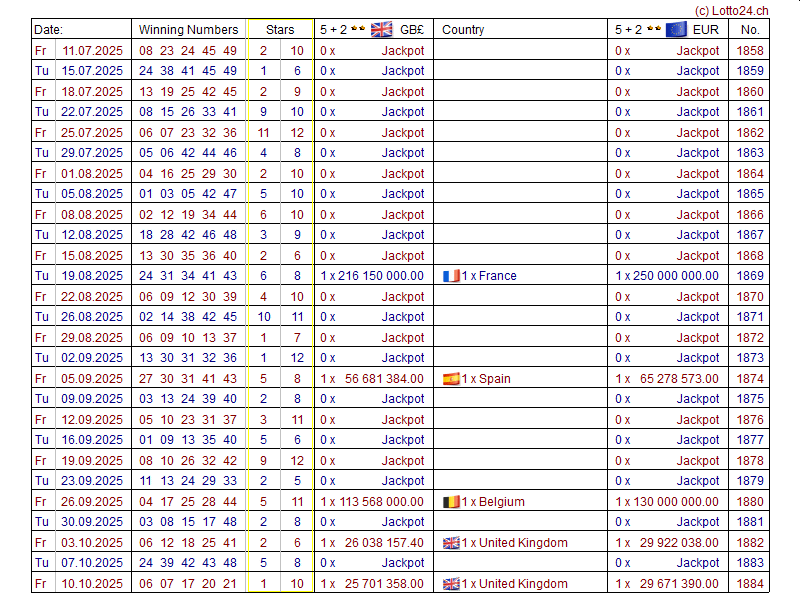The image size is (800, 600).
Task: Click the Belgium flag icon
Action: tap(451, 502)
